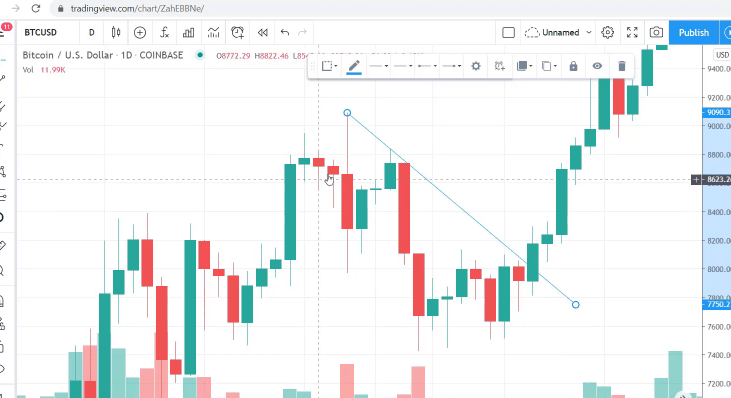Screen dimensions: 731x398
Task: Open drawing templates dropdown in floating toolbar
Action: click(x=330, y=66)
